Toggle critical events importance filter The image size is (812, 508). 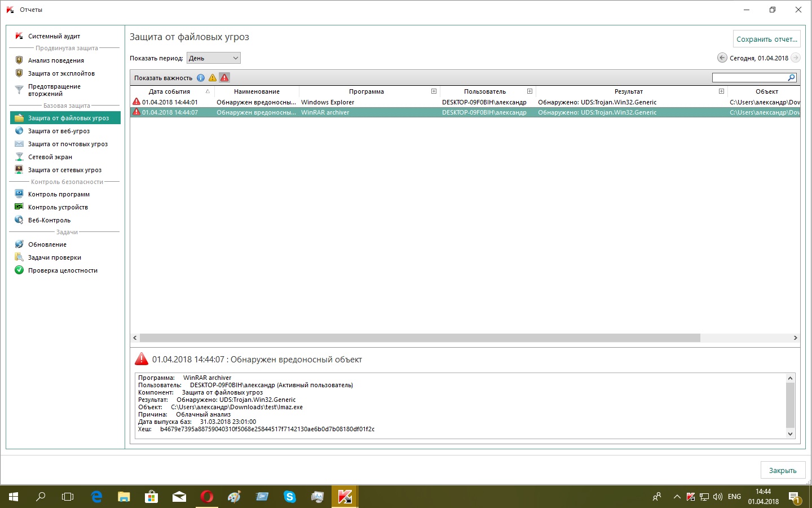(x=224, y=78)
